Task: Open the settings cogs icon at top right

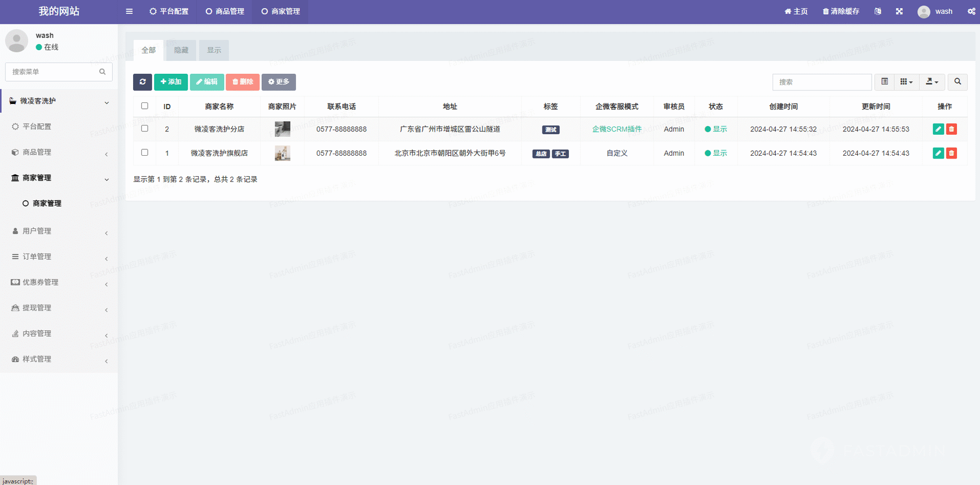Action: 971,11
